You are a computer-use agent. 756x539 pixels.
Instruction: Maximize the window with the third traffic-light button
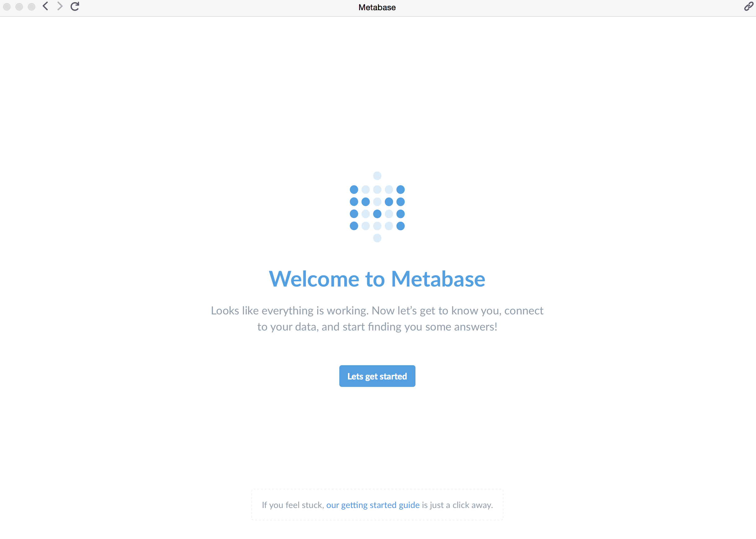tap(32, 7)
